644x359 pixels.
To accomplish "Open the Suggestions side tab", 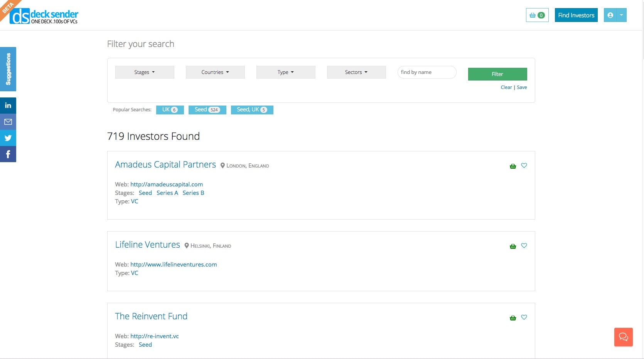I will click(x=8, y=69).
